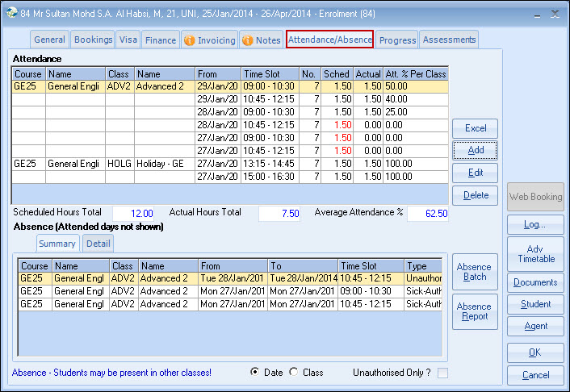
Task: Open the Finance tab
Action: [161, 40]
